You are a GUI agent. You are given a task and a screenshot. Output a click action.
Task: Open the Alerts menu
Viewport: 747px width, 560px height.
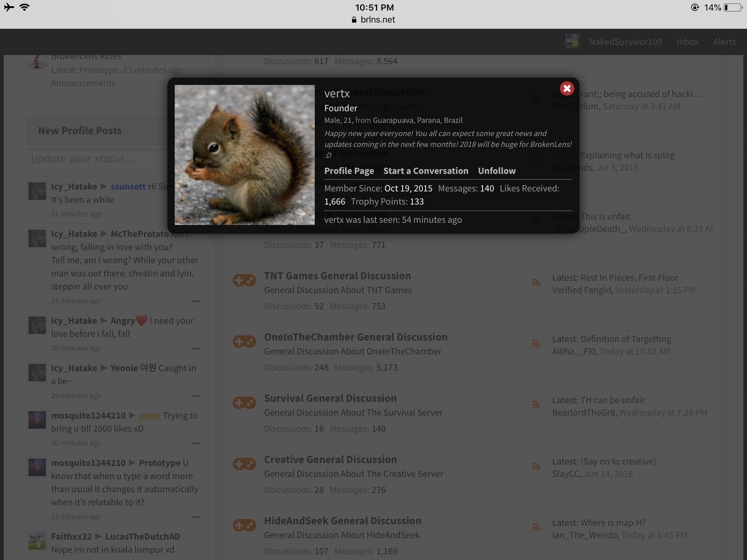pyautogui.click(x=724, y=42)
